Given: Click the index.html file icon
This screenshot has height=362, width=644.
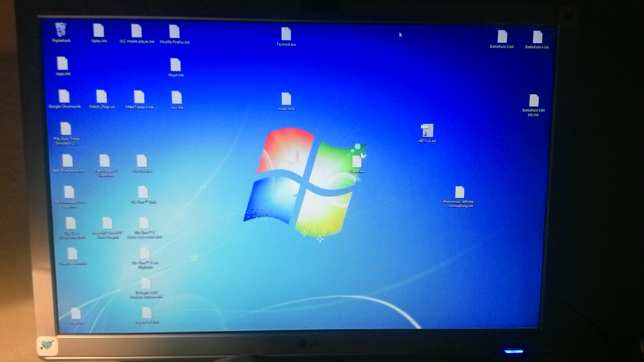Looking at the screenshot, I should click(286, 99).
